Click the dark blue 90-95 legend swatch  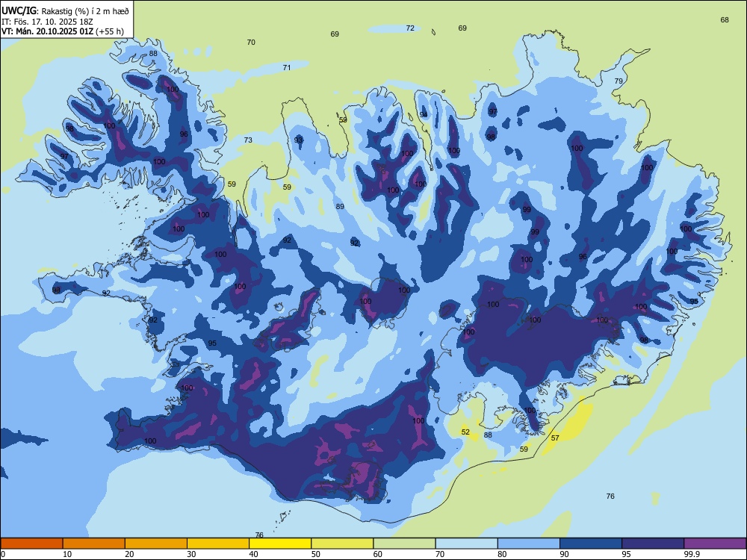(x=591, y=544)
